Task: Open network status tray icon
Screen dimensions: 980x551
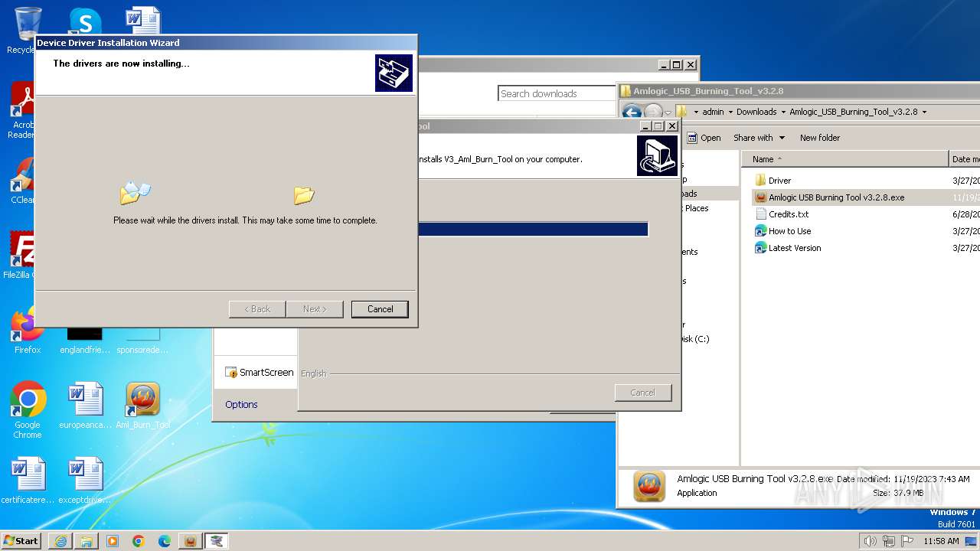Action: (889, 541)
